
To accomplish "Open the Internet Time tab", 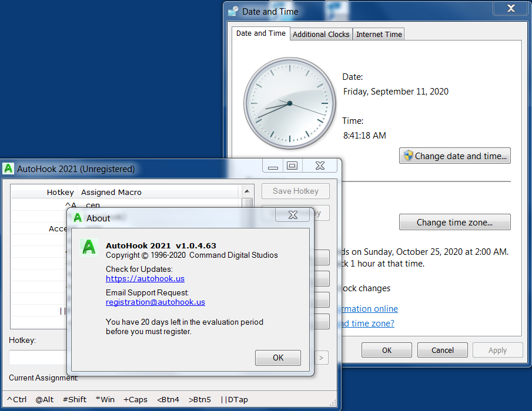I will click(x=379, y=34).
